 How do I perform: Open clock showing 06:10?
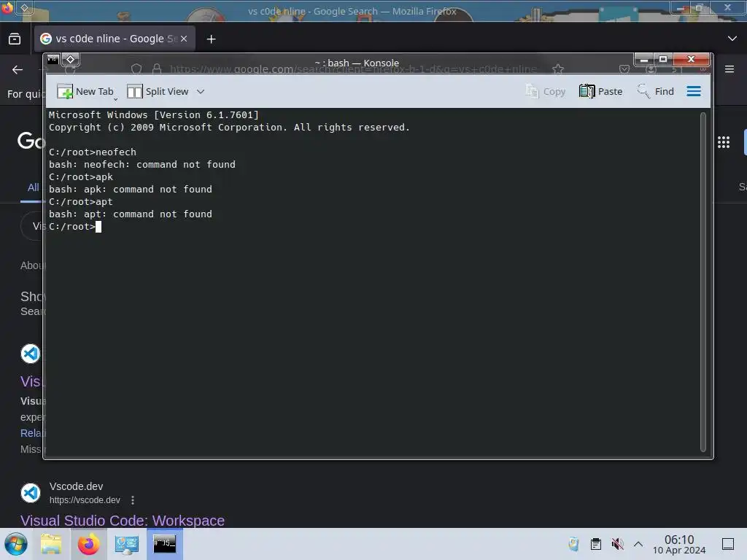pos(679,544)
